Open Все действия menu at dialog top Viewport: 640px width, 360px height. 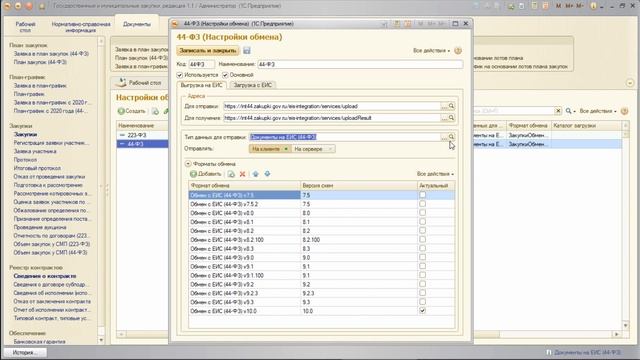(431, 51)
